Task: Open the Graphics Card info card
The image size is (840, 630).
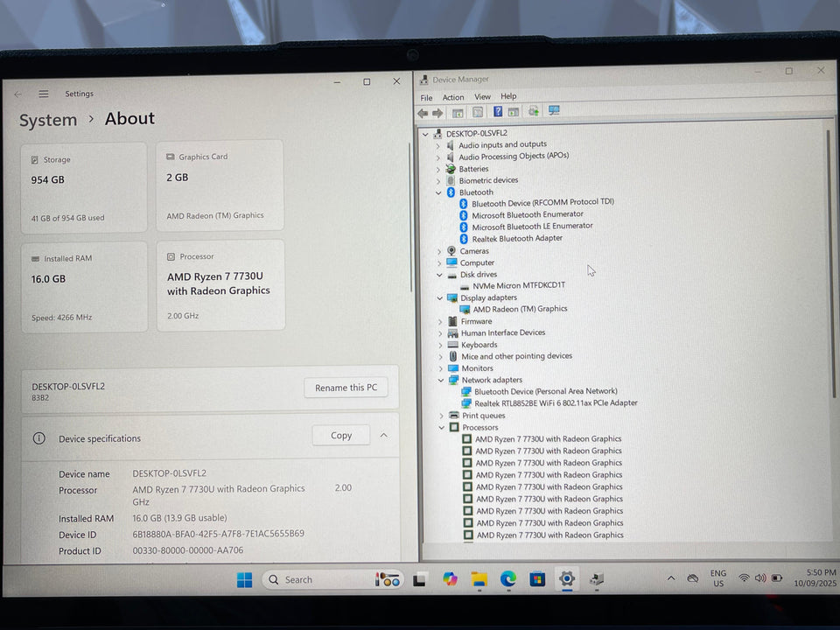Action: tap(220, 185)
